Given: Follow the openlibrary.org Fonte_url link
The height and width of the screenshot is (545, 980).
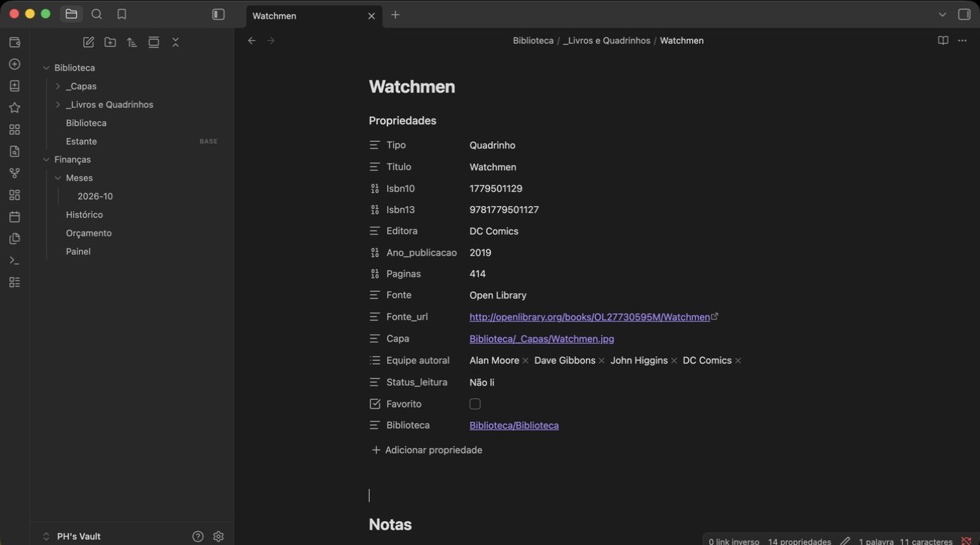Looking at the screenshot, I should (590, 317).
